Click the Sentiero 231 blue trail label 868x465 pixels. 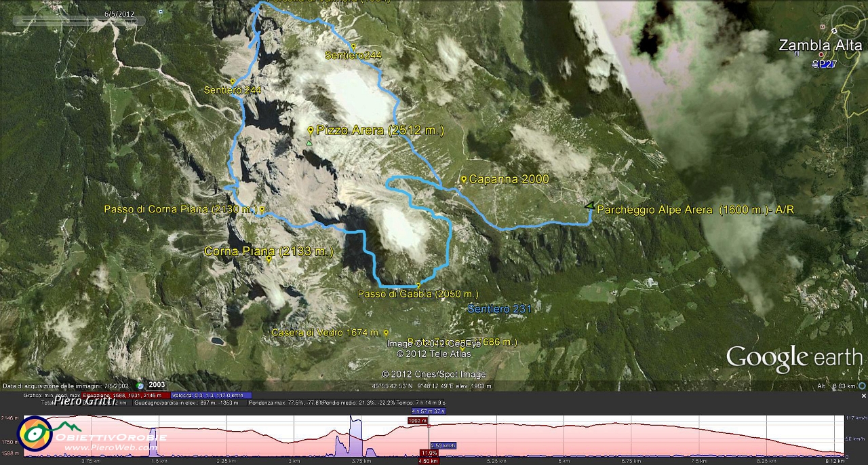pyautogui.click(x=499, y=309)
